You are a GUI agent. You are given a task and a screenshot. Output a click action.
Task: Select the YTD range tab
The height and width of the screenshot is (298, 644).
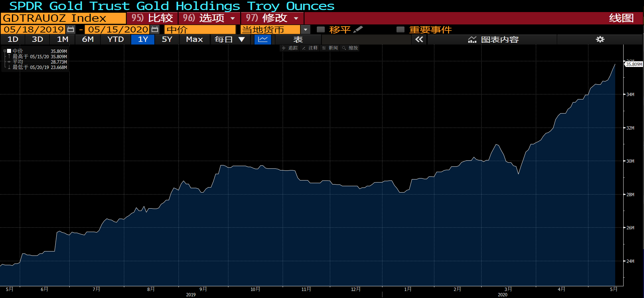pos(116,40)
